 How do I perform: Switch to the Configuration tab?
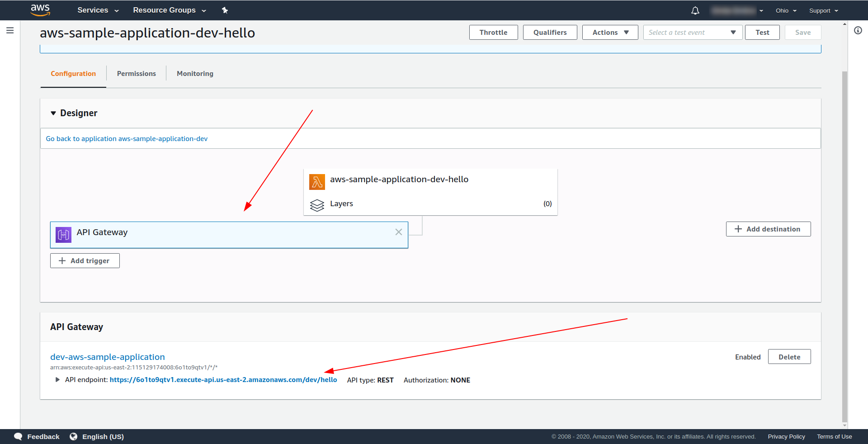73,74
